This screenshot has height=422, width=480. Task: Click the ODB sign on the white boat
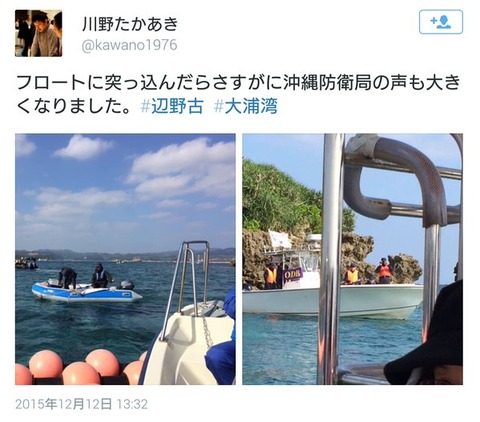[293, 275]
